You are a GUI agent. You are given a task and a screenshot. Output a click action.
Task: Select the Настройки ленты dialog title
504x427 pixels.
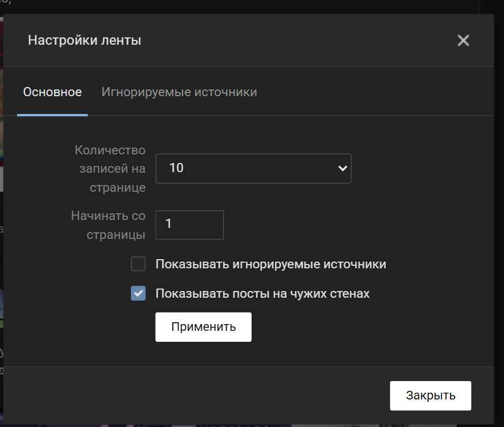pos(85,40)
